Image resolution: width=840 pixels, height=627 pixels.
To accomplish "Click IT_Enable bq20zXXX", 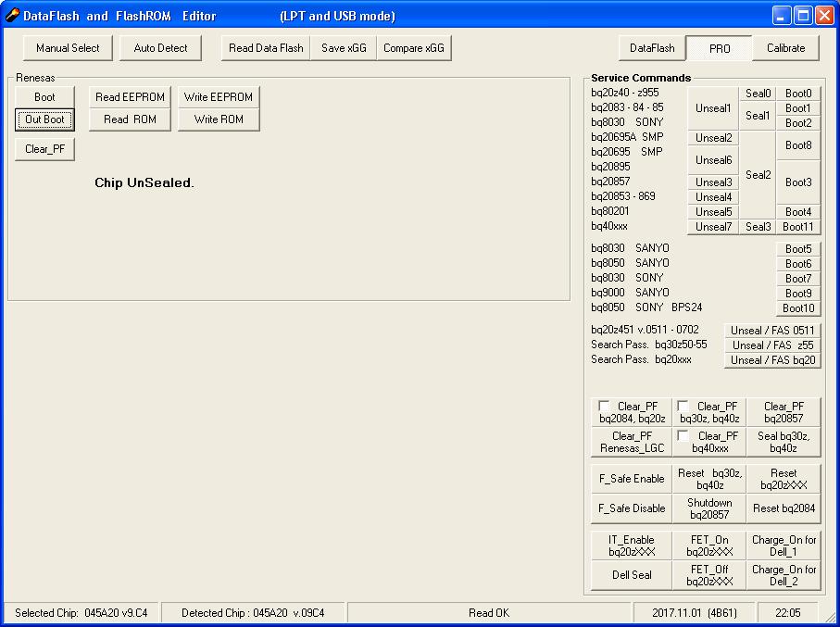I will point(632,545).
